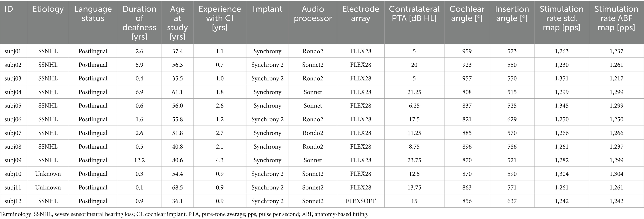Click the FLEXSOFT electrode array cell
644x219 pixels.
[361, 201]
